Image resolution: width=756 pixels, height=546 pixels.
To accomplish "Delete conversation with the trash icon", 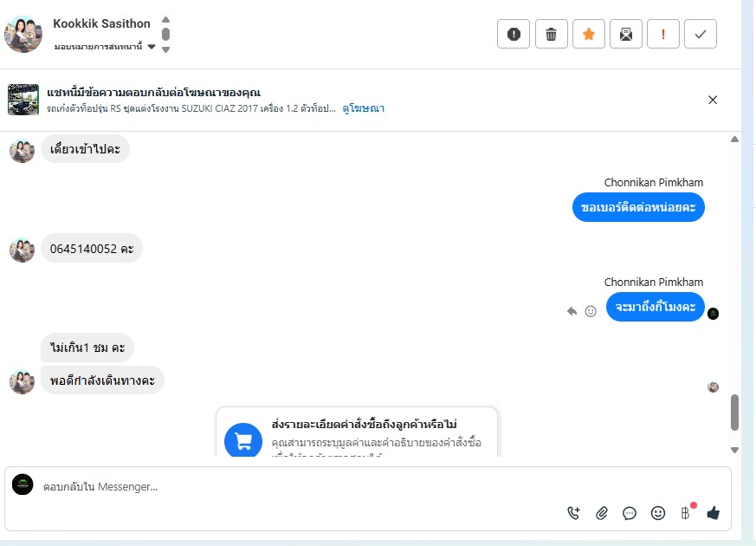I will click(551, 34).
